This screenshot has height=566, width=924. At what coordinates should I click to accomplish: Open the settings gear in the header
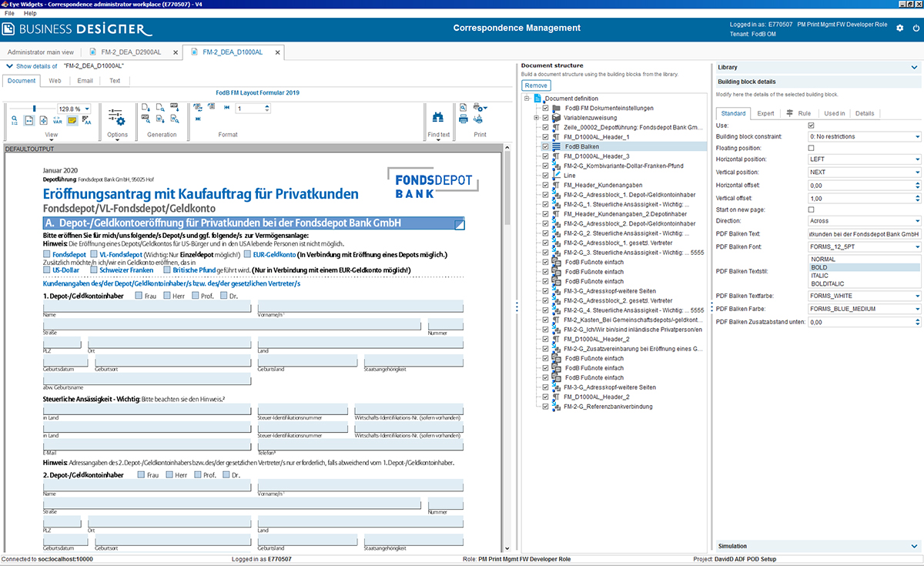point(900,28)
